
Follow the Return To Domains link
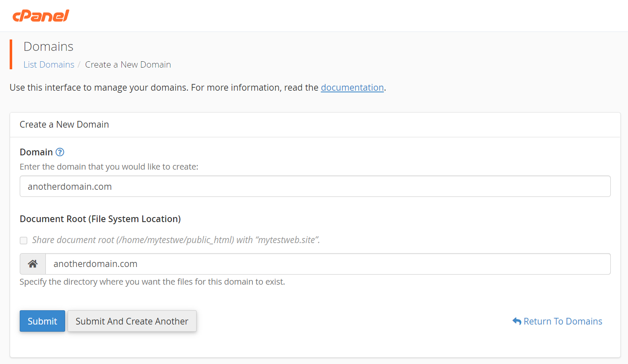[x=557, y=321]
